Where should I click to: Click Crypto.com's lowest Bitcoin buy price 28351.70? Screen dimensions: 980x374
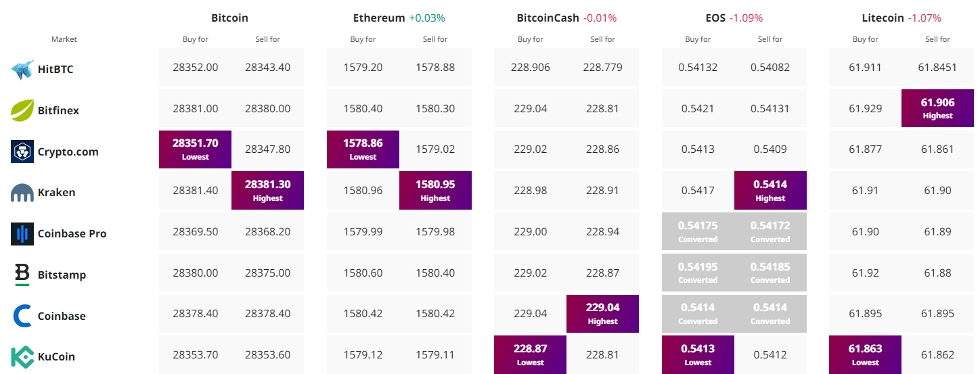pos(195,149)
